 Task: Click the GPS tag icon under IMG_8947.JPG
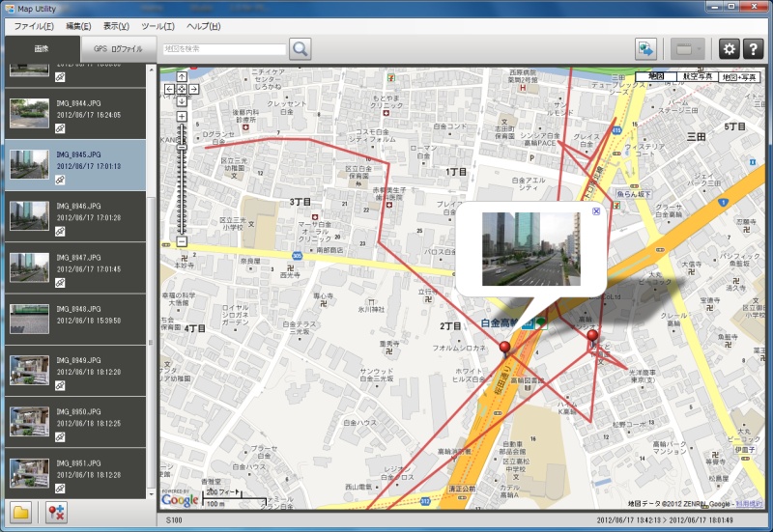pyautogui.click(x=60, y=283)
